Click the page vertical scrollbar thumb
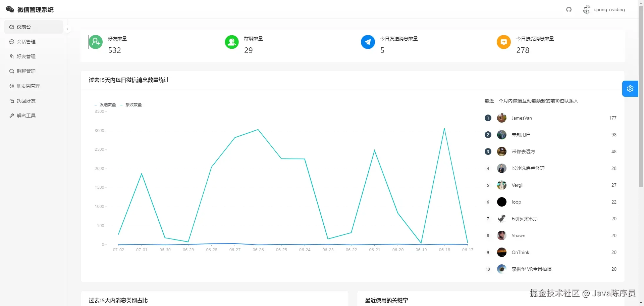The image size is (644, 306). coord(641,96)
